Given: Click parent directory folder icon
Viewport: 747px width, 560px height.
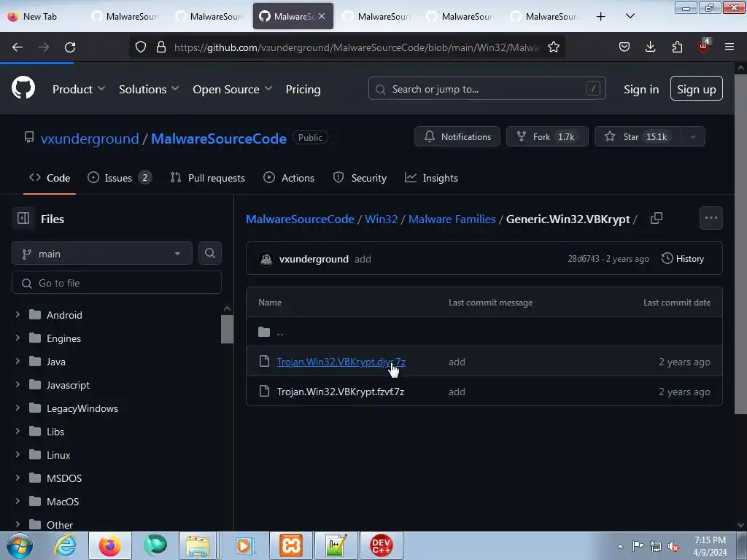Looking at the screenshot, I should [264, 332].
